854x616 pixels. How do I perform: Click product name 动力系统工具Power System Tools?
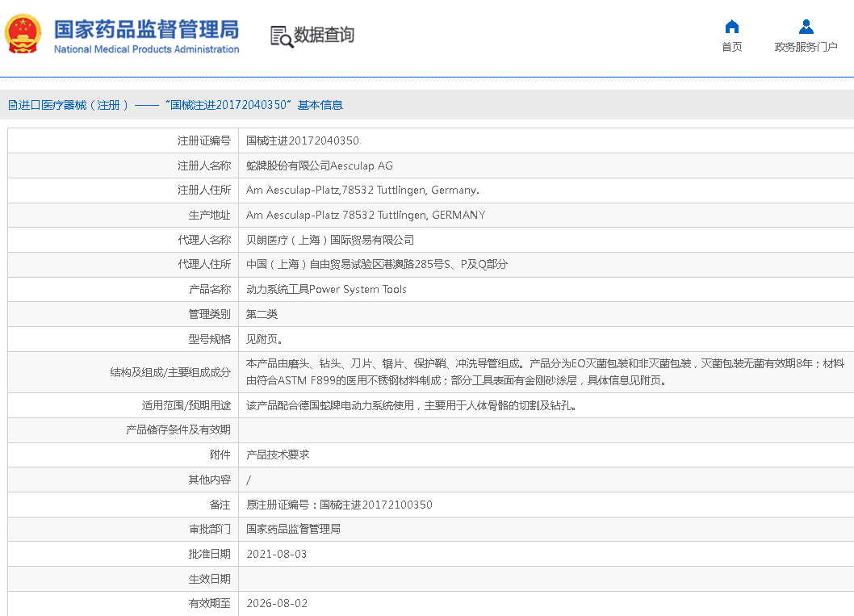[x=326, y=289]
